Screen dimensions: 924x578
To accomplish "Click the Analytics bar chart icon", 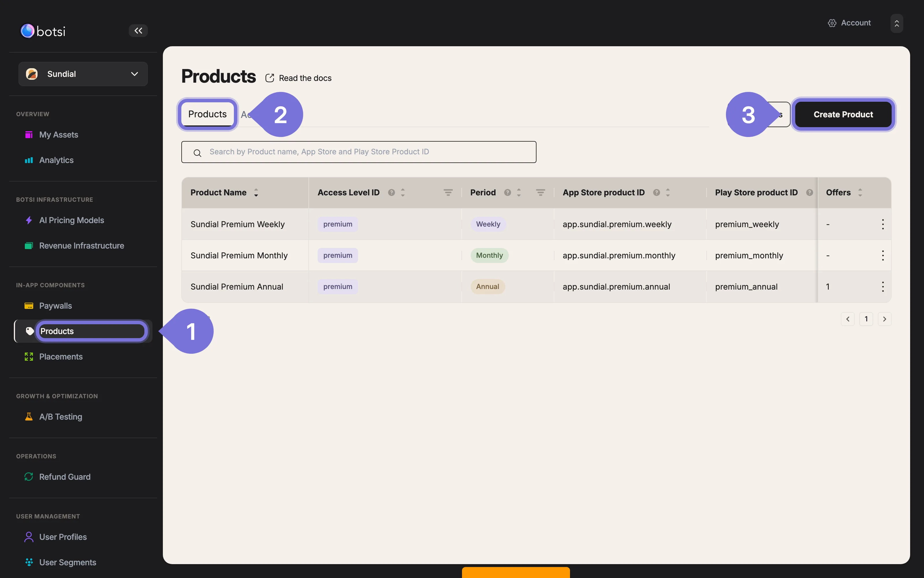I will 29,160.
